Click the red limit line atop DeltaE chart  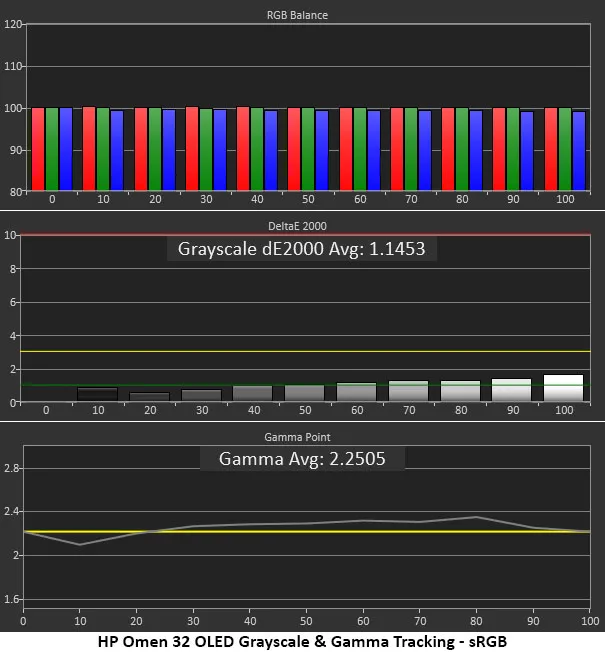click(302, 235)
